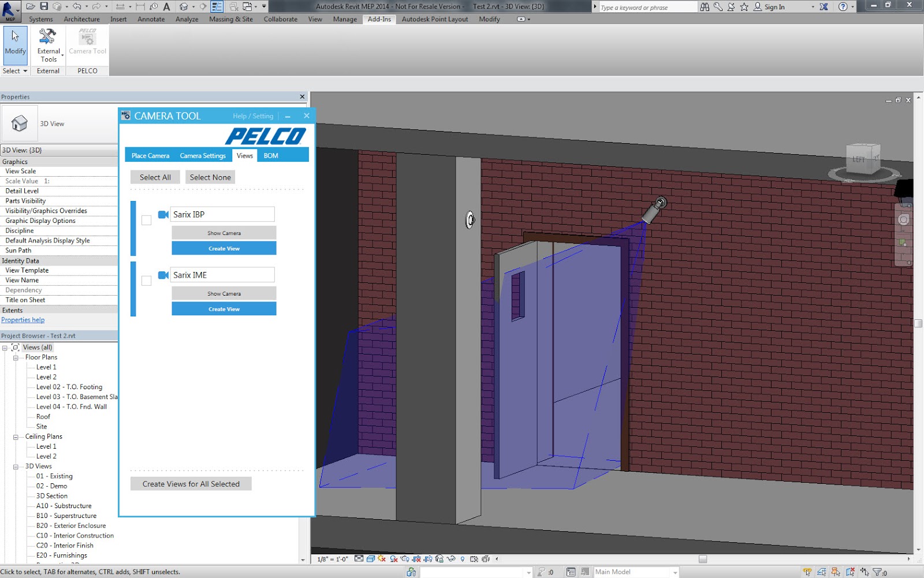
Task: Check the Sarix IBP camera checkbox
Action: click(146, 220)
